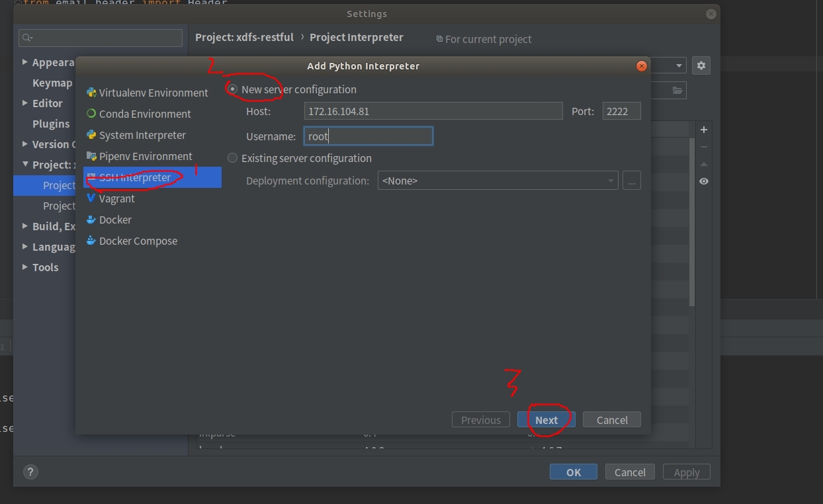Close the Add Python Interpreter dialog

pos(641,65)
